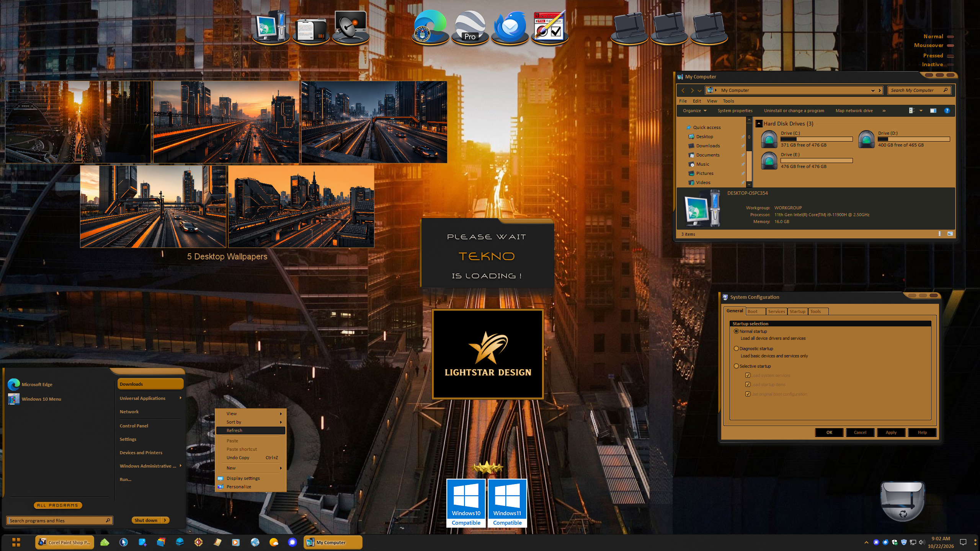Expand Universal Applications submenu arrow

coord(180,398)
